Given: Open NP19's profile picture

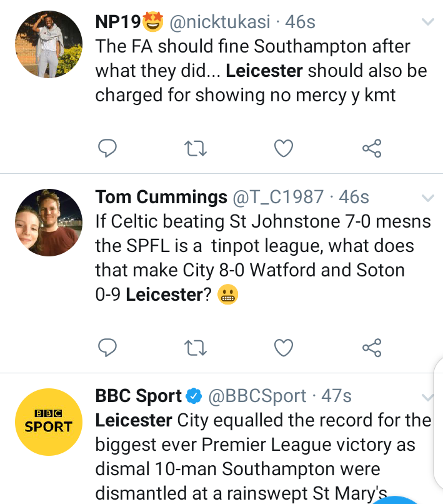Looking at the screenshot, I should (x=48, y=44).
